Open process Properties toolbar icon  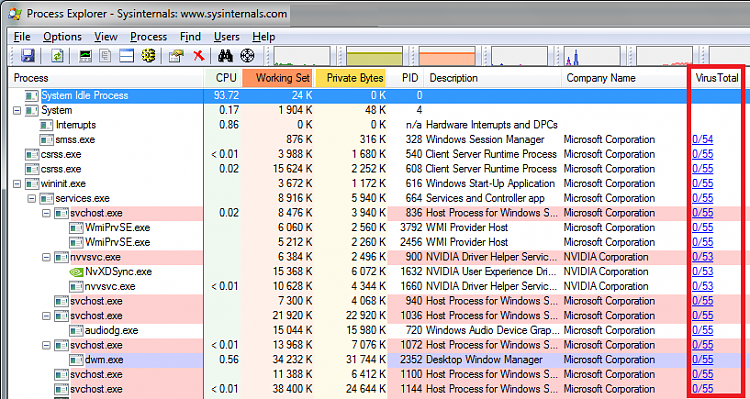pyautogui.click(x=176, y=56)
